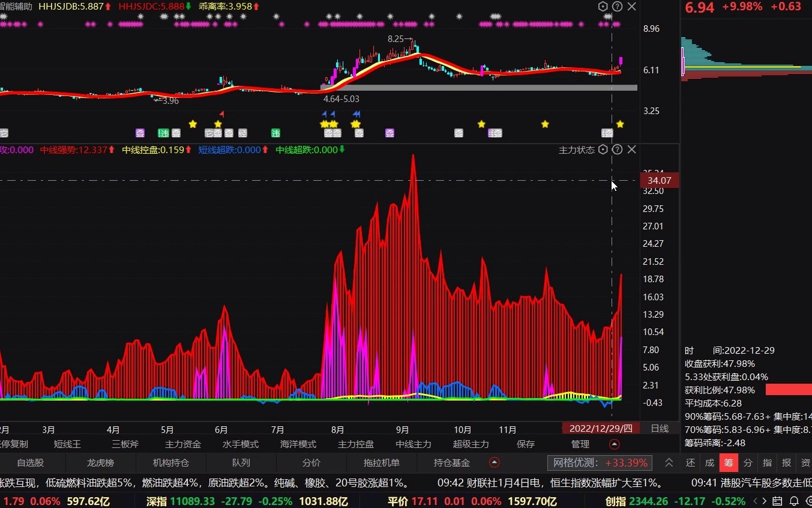
Task: Click the green 违 marker near July
Action: pos(275,133)
